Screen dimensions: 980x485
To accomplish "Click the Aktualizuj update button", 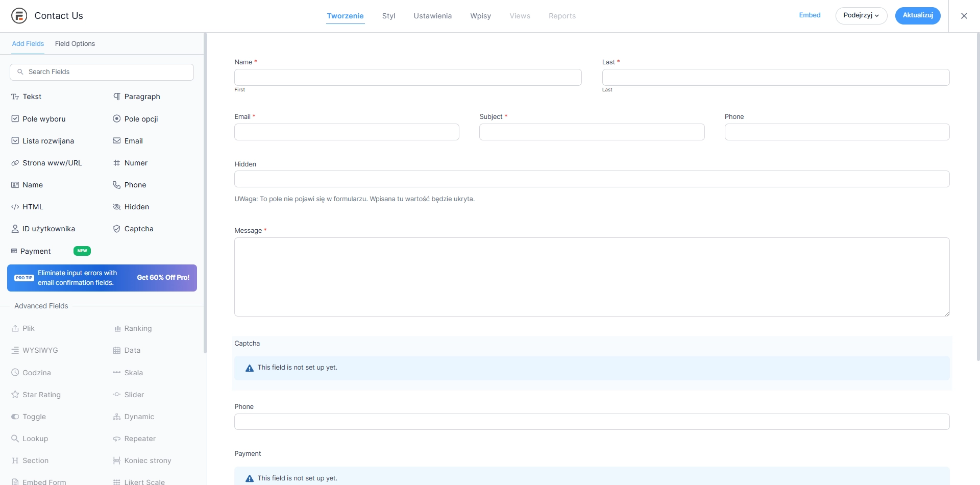I will coord(918,15).
